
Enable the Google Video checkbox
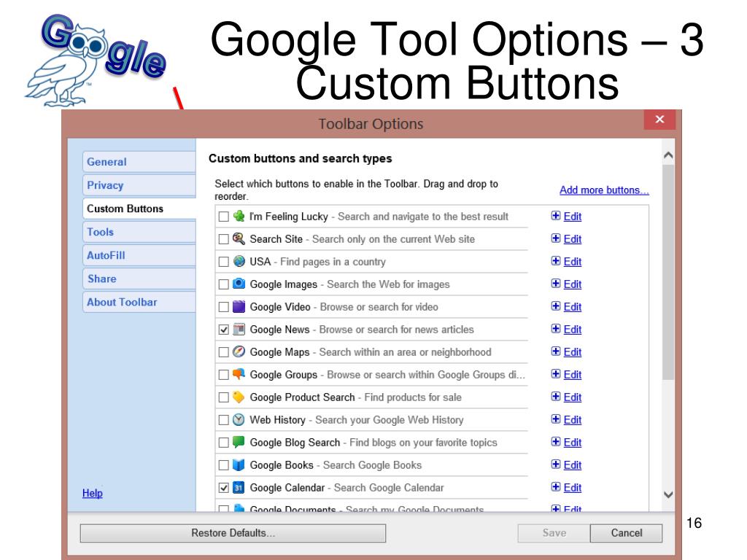tap(223, 307)
